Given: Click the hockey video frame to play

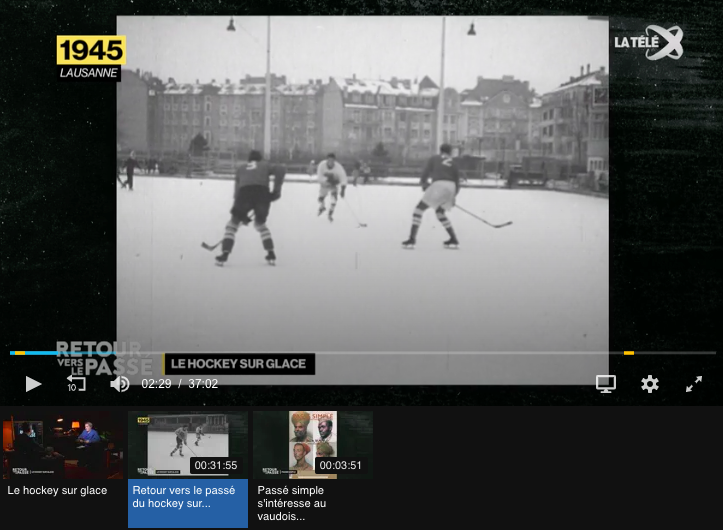Looking at the screenshot, I should click(x=362, y=190).
